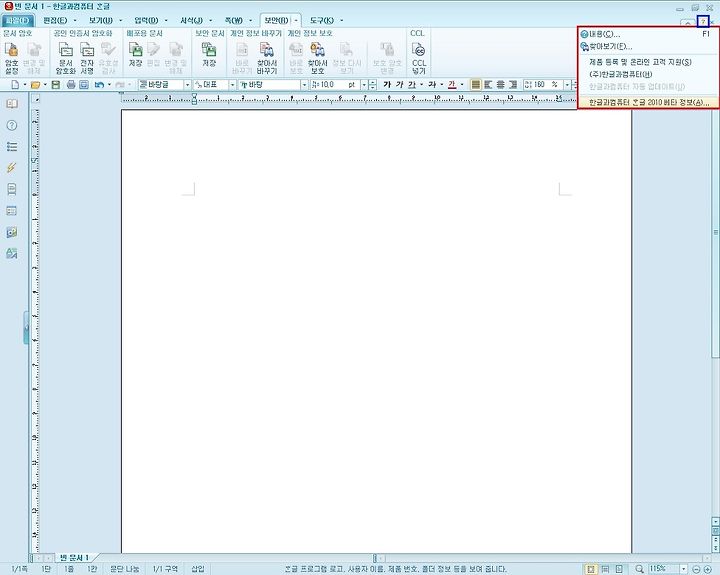Click the print preview icon in toolbar
The width and height of the screenshot is (720, 575).
point(84,85)
